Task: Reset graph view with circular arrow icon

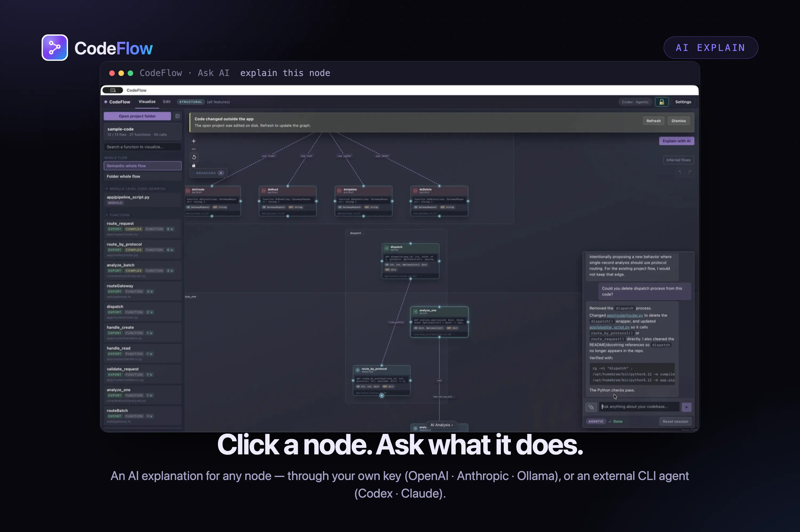Action: pos(194,157)
